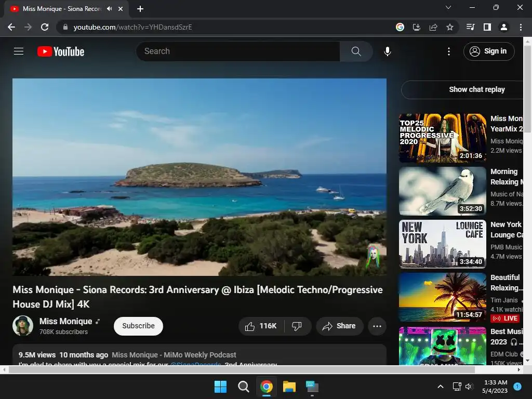532x399 pixels.
Task: Open New York Lounge Cafe thumbnail
Action: coord(443,244)
